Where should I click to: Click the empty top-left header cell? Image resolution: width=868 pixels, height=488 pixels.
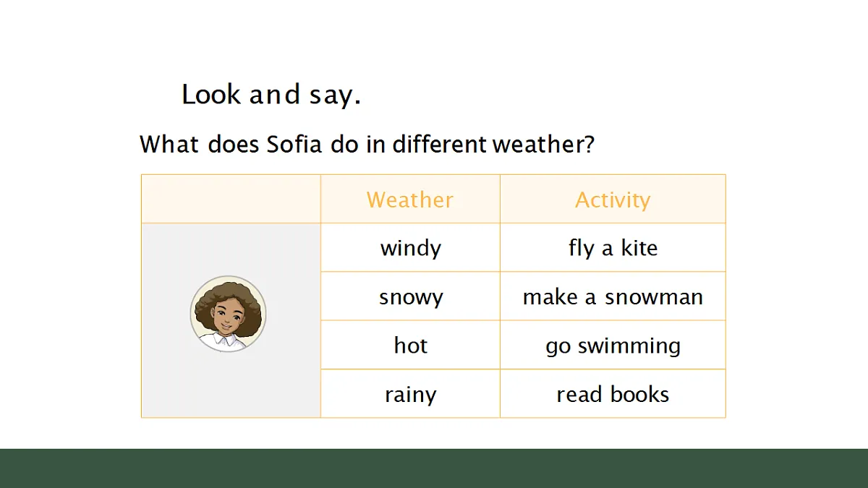[x=231, y=199]
